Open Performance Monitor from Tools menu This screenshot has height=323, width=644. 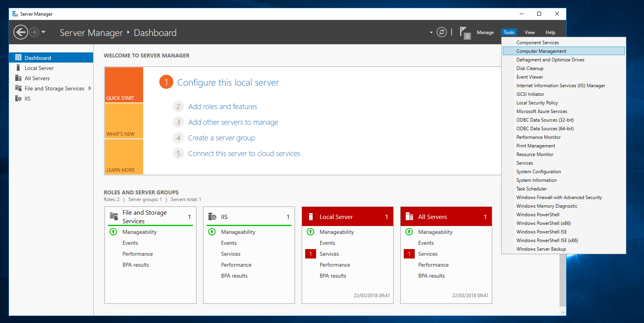(564, 137)
